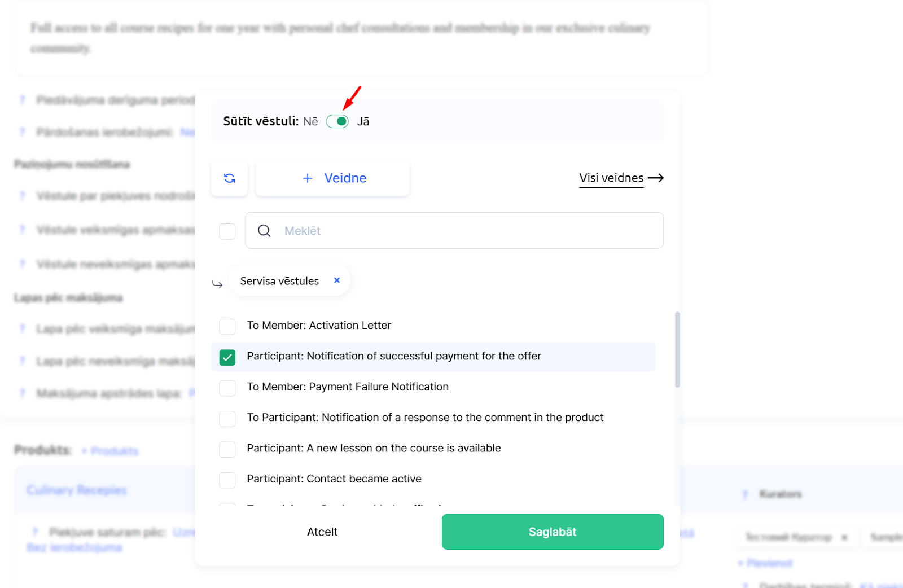Remove the Servisa vēstules filter tag

point(337,280)
